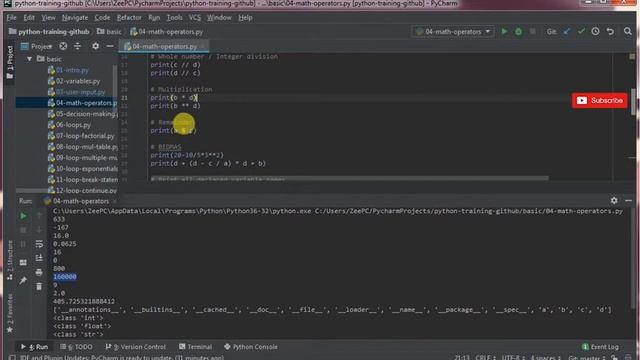Screen dimensions: 640x360
Task: Click the editor horizontal scrollbar
Action: pos(349,178)
